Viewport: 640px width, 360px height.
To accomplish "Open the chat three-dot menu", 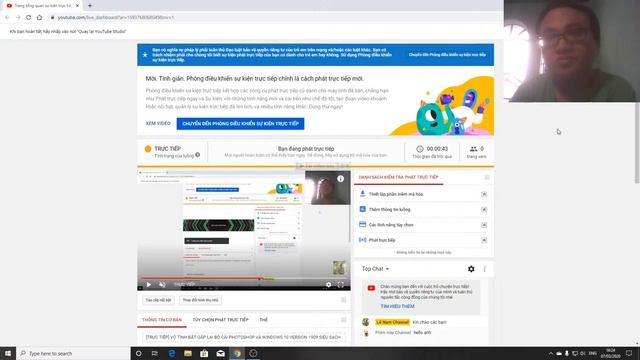I will point(484,269).
